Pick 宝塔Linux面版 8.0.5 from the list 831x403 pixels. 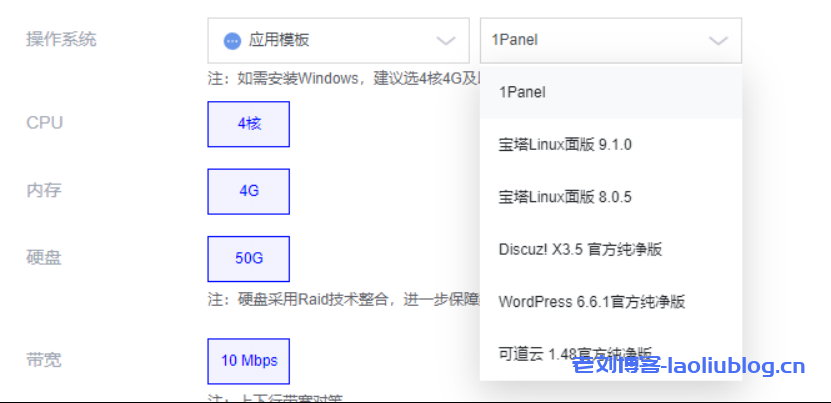565,197
